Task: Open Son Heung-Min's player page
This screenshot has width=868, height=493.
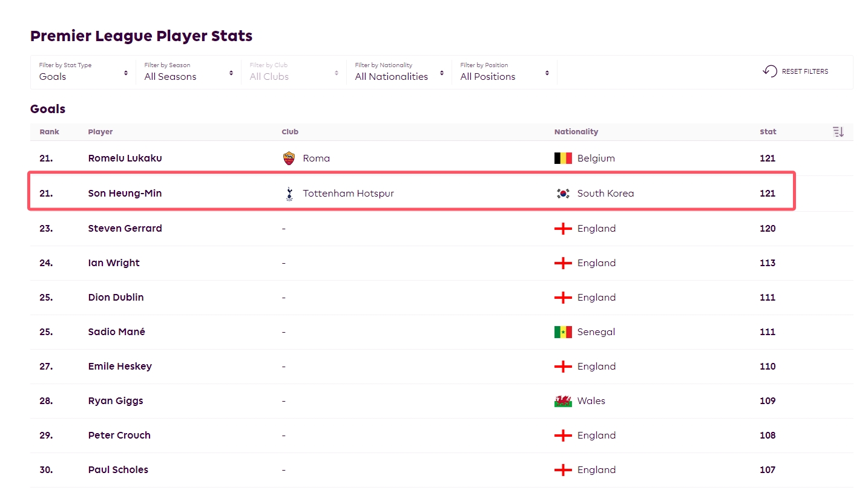Action: (125, 194)
